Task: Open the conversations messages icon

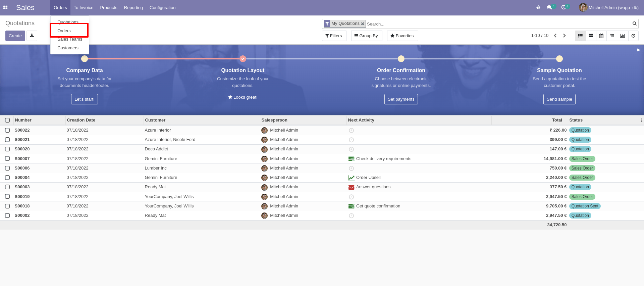Action: click(549, 7)
